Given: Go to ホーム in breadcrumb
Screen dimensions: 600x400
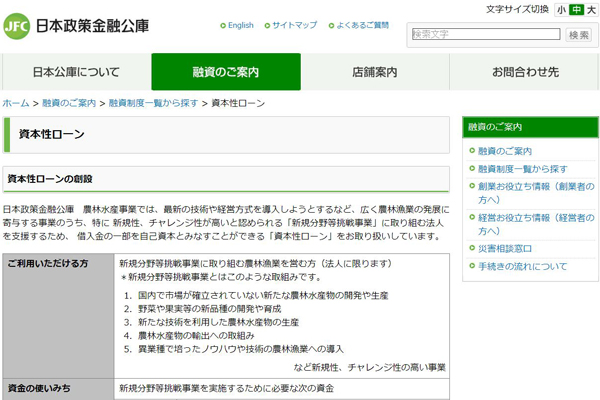Looking at the screenshot, I should (x=16, y=103).
